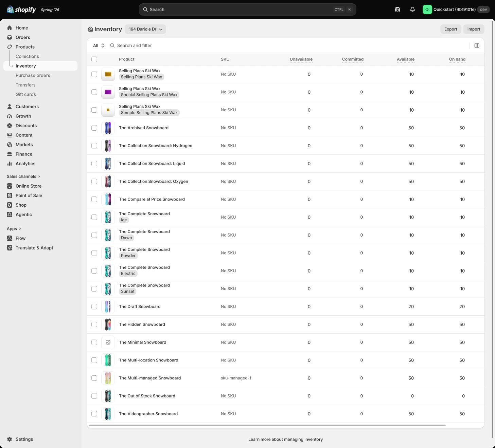This screenshot has height=448, width=495.
Task: Toggle the select-all header checkbox
Action: [94, 59]
